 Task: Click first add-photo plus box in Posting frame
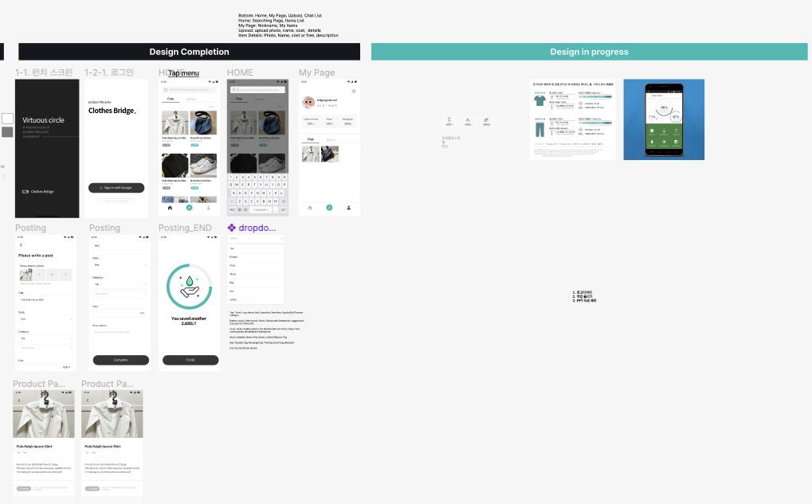tap(39, 274)
